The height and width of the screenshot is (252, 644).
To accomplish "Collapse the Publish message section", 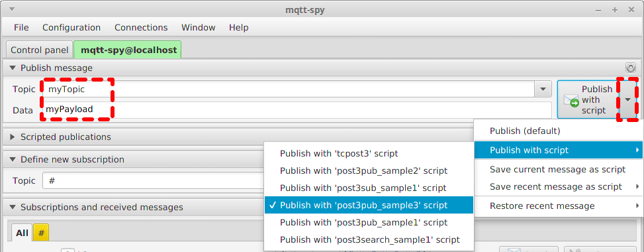I will click(x=13, y=68).
